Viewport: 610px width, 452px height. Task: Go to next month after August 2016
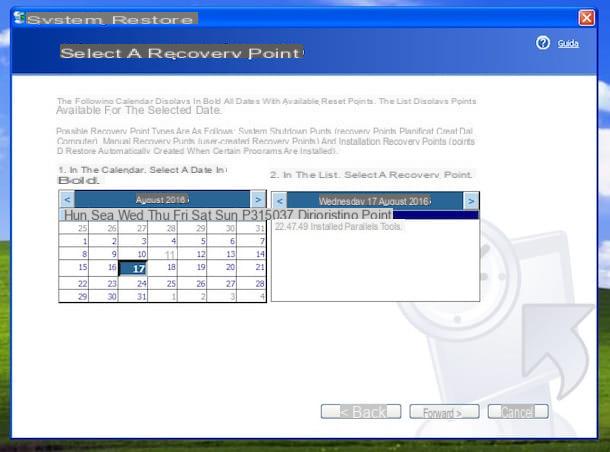tap(258, 200)
